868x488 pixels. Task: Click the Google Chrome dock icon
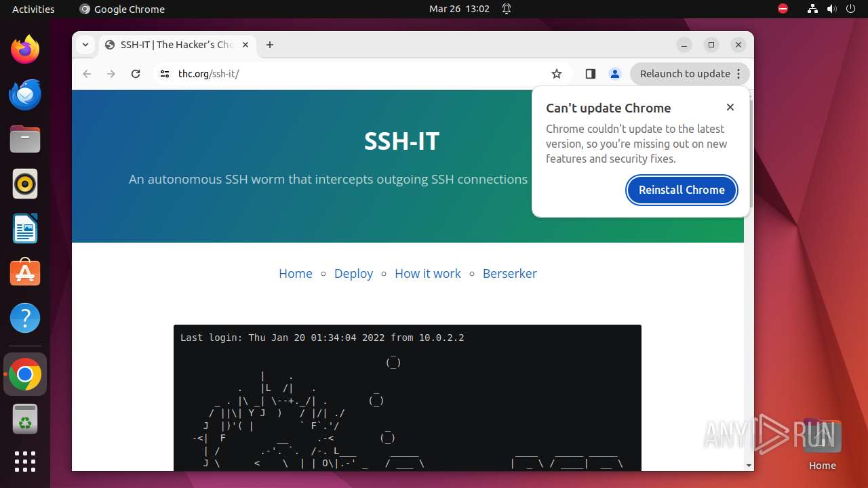(x=25, y=375)
